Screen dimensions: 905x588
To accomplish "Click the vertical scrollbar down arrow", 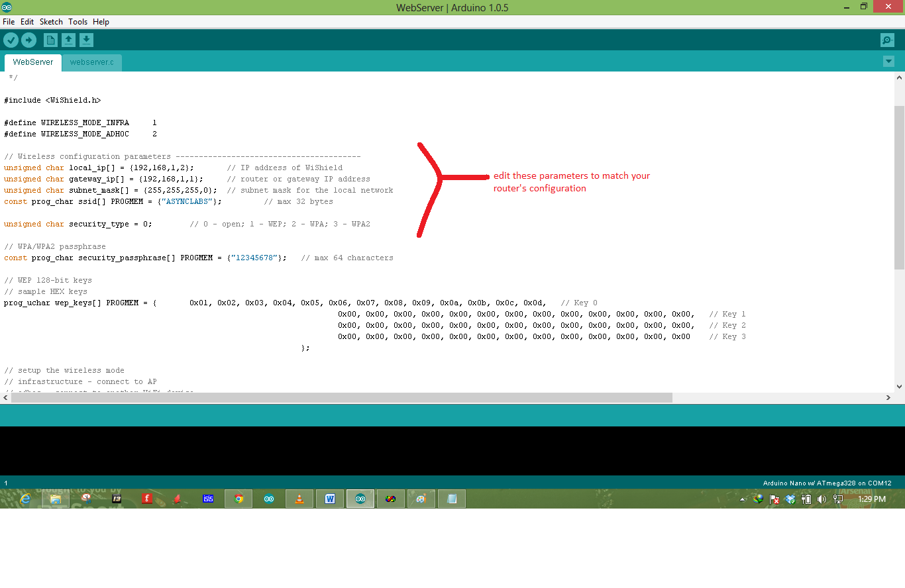I will click(899, 387).
